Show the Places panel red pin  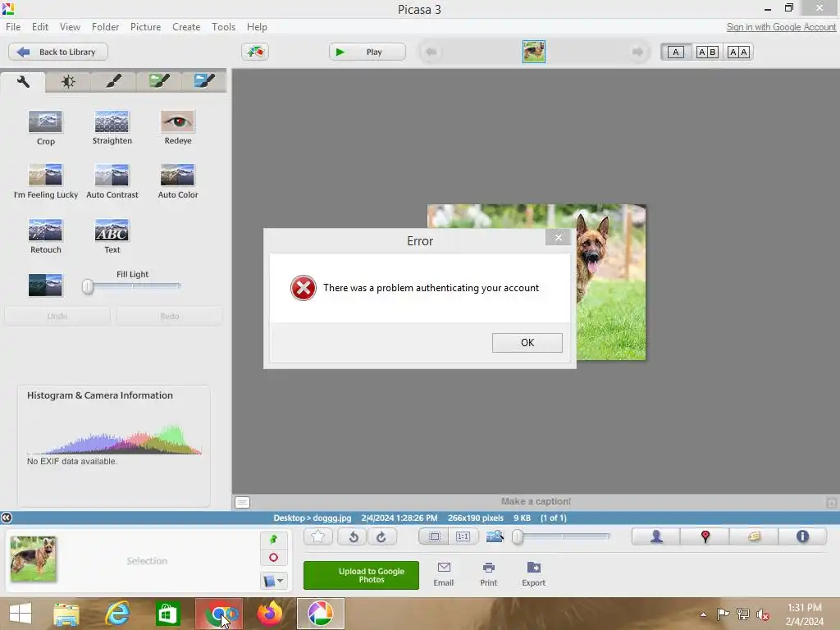click(x=705, y=536)
